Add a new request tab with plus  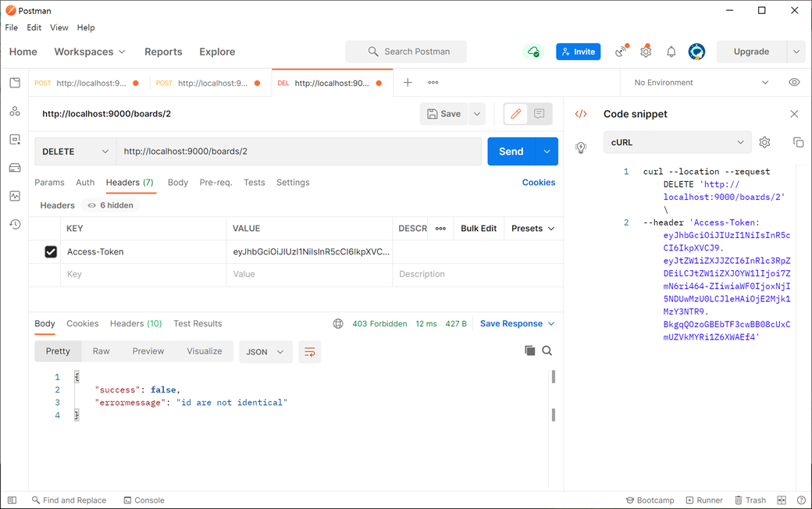[408, 82]
